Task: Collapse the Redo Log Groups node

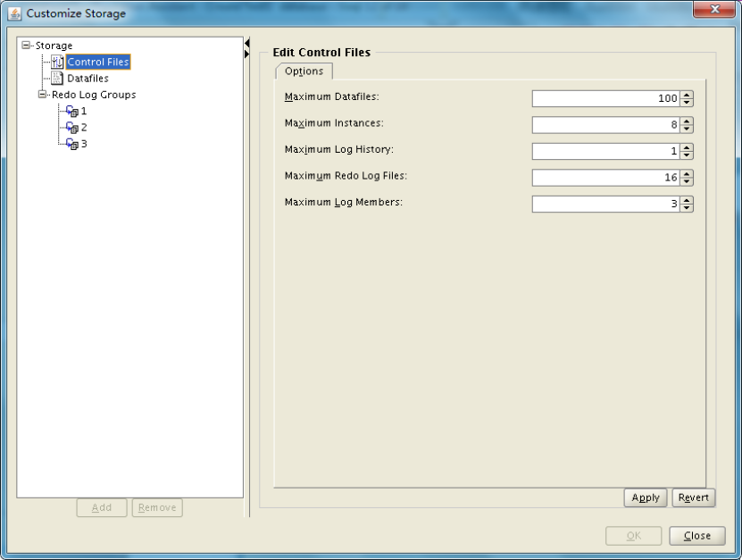Action: (x=42, y=95)
